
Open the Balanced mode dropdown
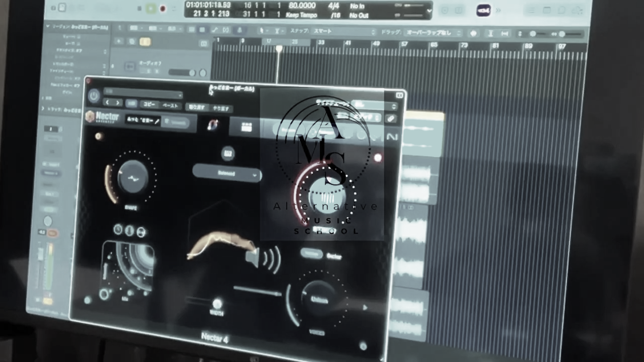(227, 174)
